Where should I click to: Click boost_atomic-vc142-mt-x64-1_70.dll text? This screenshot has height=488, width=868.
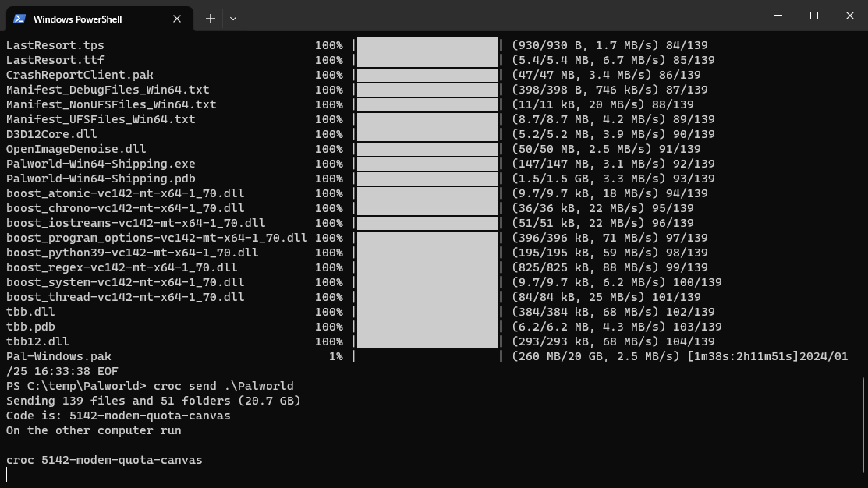pyautogui.click(x=125, y=193)
